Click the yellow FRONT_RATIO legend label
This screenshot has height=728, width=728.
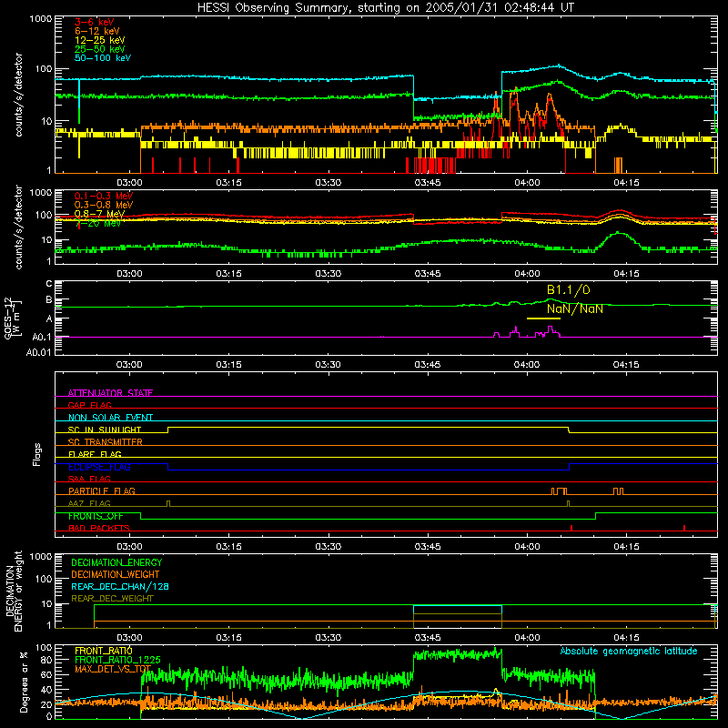coord(104,651)
